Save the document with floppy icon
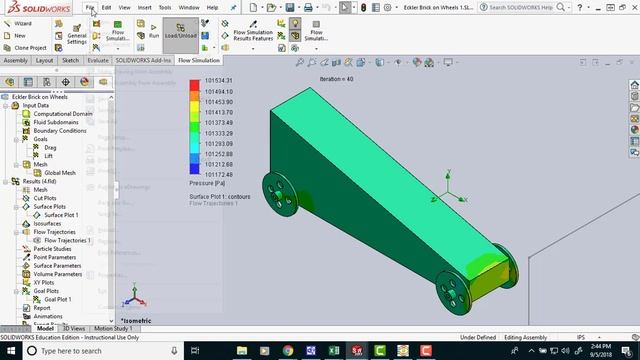The height and width of the screenshot is (360, 640). pos(290,7)
